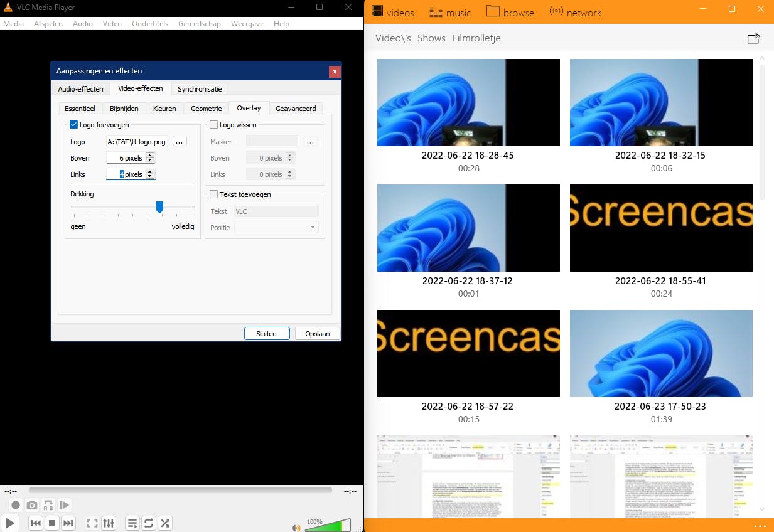Toggle the shuffle random icon

point(165,523)
